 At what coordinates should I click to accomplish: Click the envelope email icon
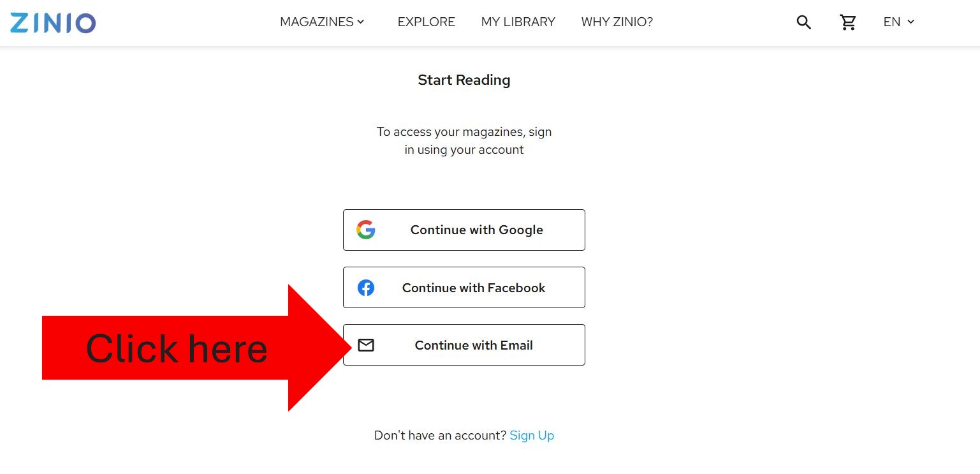(x=365, y=345)
